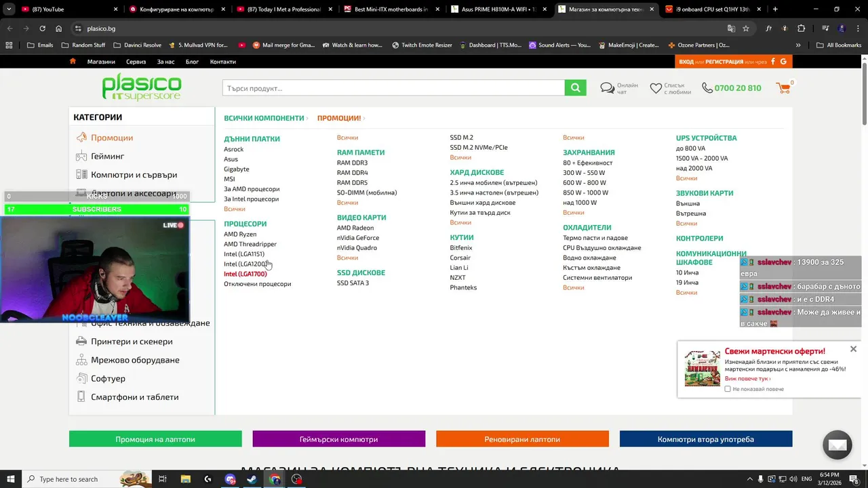Image resolution: width=868 pixels, height=488 pixels.
Task: Expand the hidden bookmarks chevron
Action: [798, 45]
